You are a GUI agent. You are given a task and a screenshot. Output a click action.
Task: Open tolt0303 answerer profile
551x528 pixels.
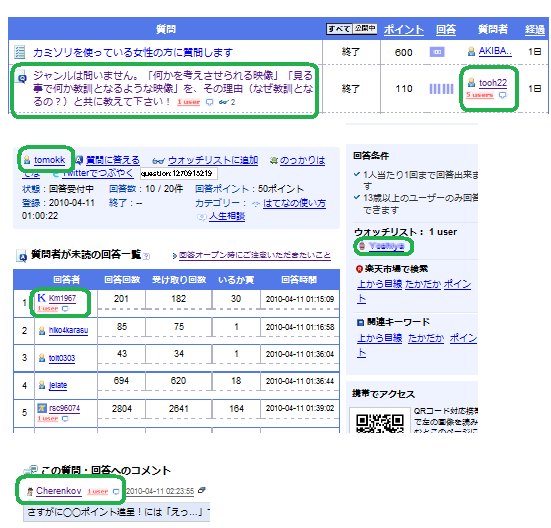(62, 358)
